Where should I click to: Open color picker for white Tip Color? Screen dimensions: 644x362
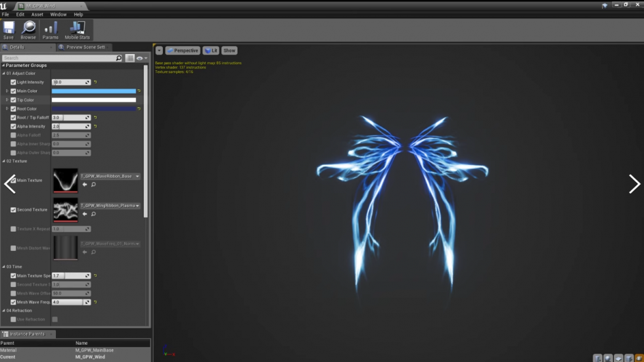coord(93,100)
